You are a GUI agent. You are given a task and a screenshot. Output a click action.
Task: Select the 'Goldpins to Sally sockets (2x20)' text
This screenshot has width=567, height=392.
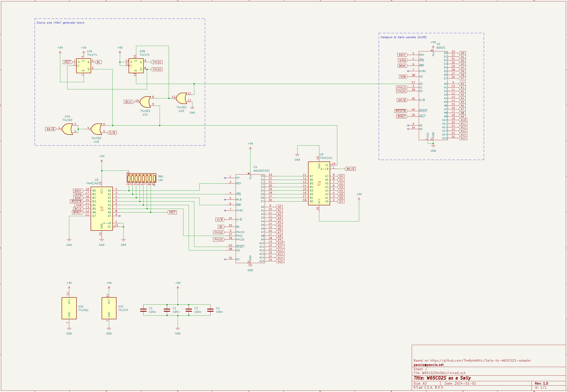coord(403,37)
